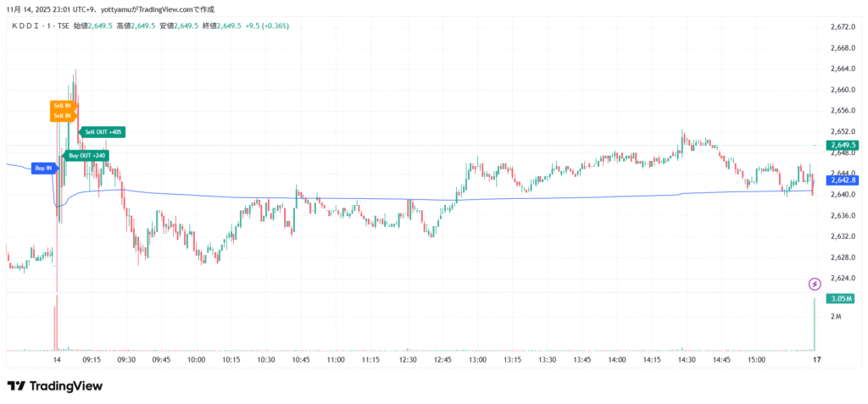Click the 15:00 time axis label
Viewport: 868px width, 404px height.
point(756,360)
